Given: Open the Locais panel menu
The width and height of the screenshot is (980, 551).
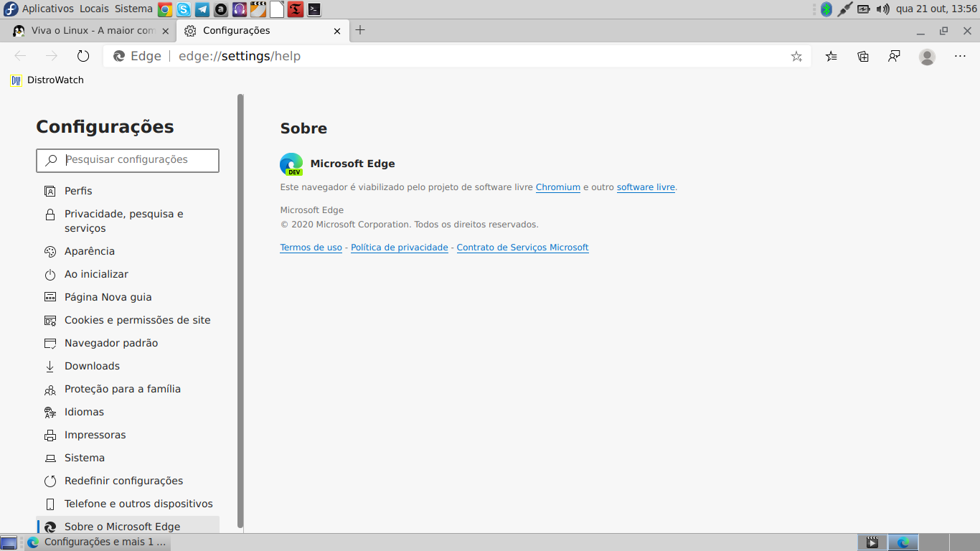Looking at the screenshot, I should (94, 9).
